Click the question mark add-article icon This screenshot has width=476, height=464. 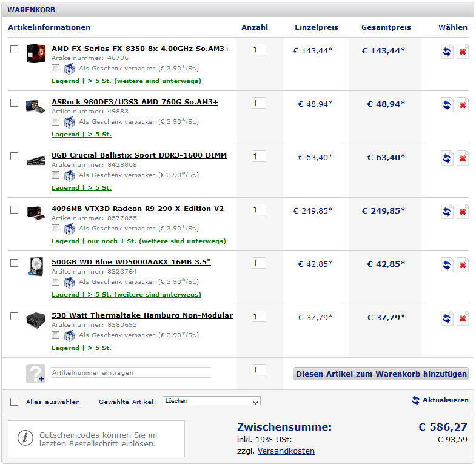coord(36,374)
